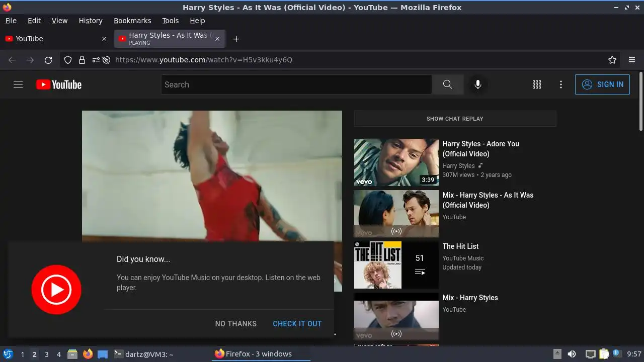
Task: Click the search magnifier button
Action: [447, 84]
